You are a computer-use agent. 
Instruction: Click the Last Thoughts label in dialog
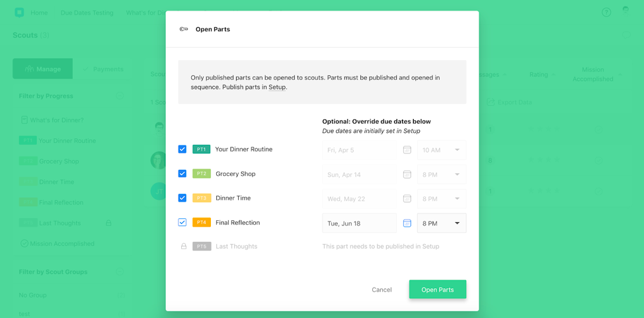pyautogui.click(x=237, y=247)
